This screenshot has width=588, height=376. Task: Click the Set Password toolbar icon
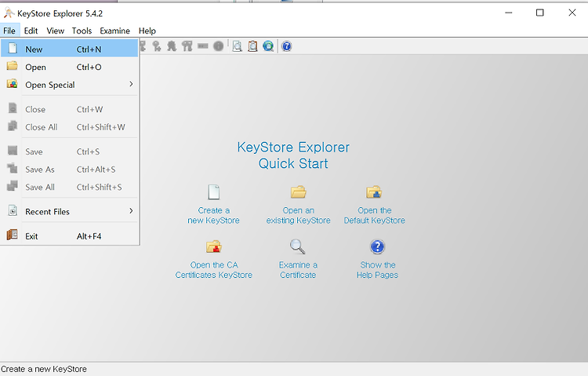click(203, 46)
